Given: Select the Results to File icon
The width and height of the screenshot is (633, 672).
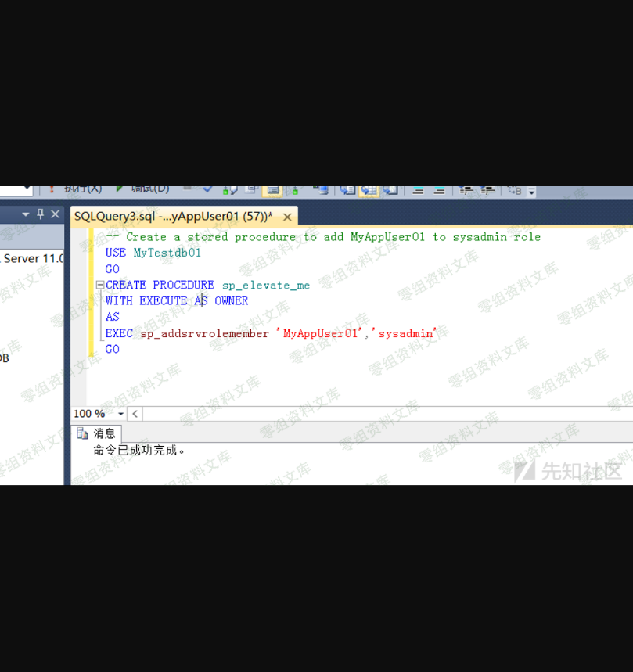Looking at the screenshot, I should coord(390,189).
